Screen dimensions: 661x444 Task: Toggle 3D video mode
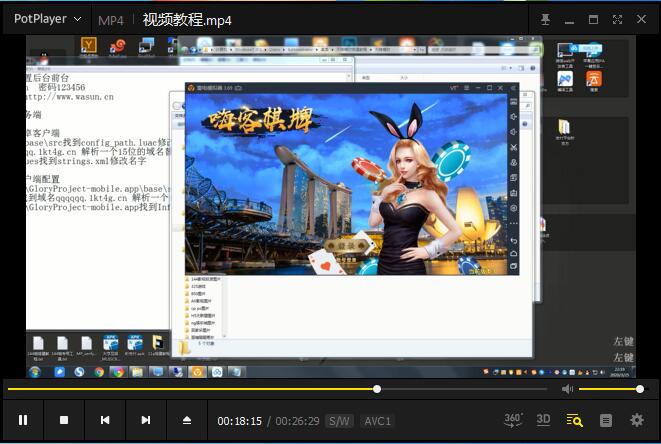coord(543,420)
